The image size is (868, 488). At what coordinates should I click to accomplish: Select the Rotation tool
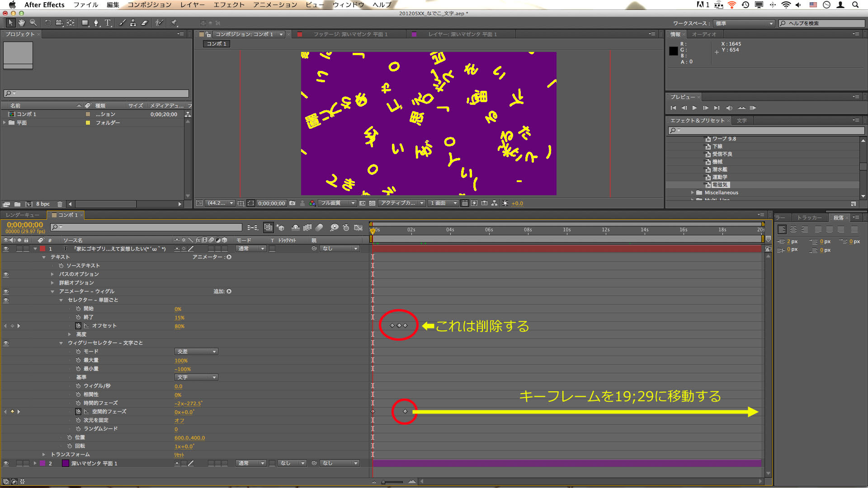[x=47, y=23]
